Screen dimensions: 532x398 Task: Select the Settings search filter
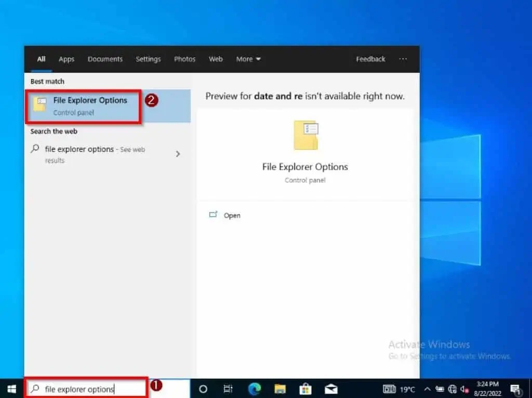[x=148, y=59]
